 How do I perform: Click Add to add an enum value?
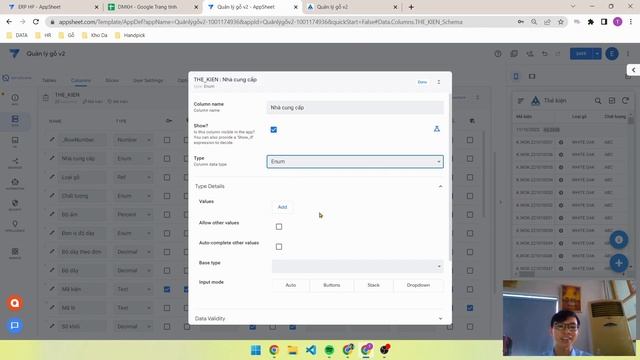coord(282,207)
